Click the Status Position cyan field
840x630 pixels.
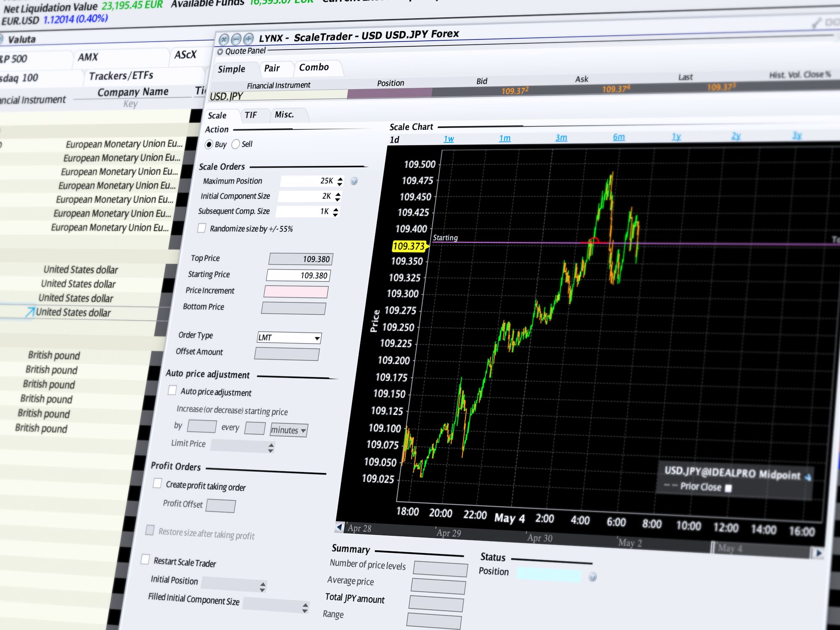(549, 575)
